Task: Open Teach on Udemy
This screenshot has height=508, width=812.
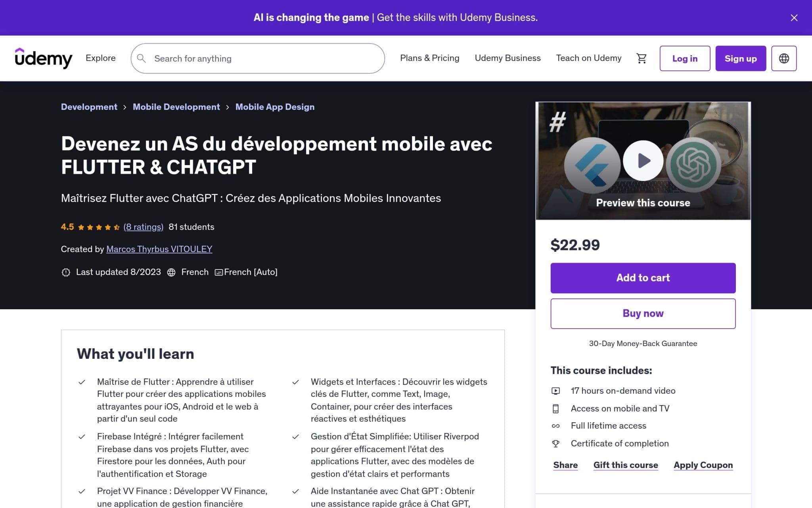Action: click(588, 58)
